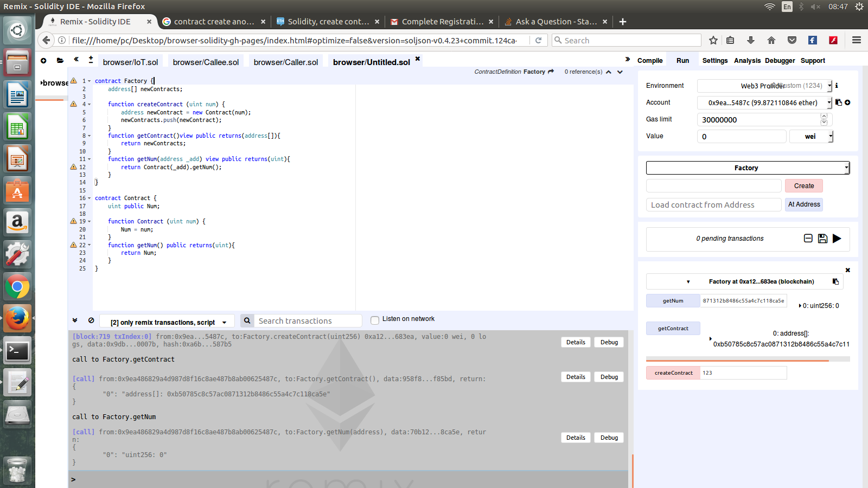The height and width of the screenshot is (488, 868).
Task: Debug the Factory.getNum call log entry
Action: pos(609,438)
